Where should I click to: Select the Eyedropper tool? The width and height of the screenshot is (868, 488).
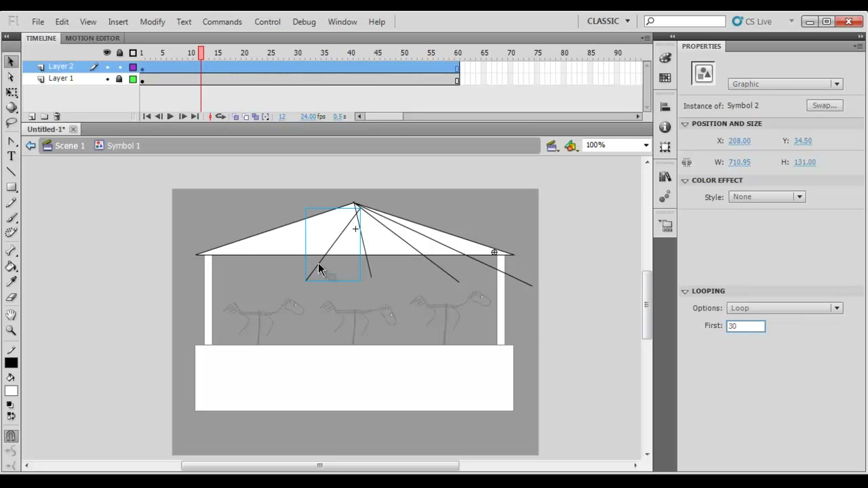[x=11, y=282]
